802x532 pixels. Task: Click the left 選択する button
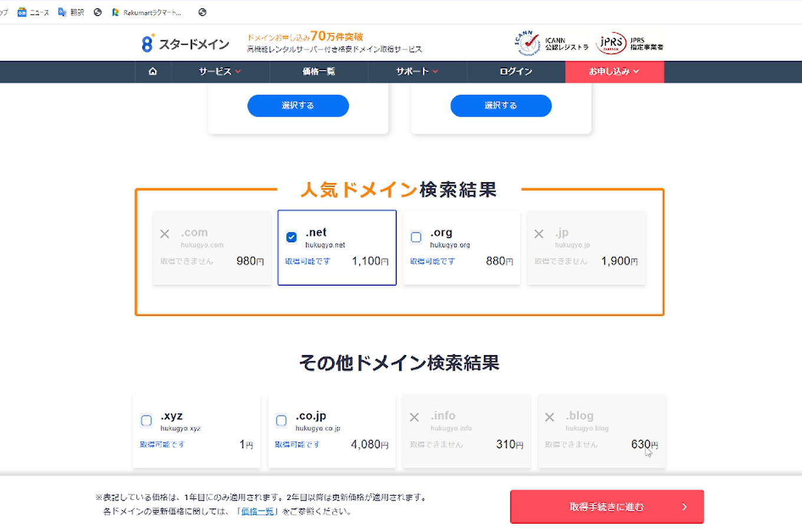pyautogui.click(x=298, y=106)
